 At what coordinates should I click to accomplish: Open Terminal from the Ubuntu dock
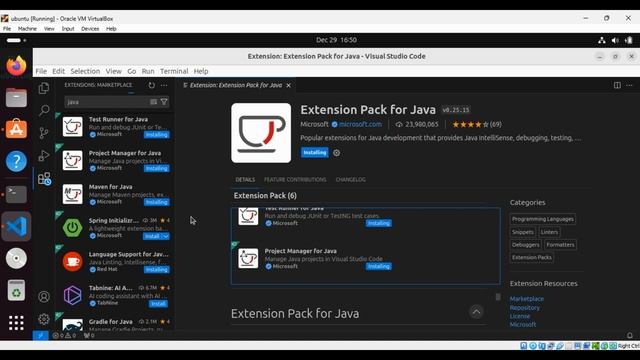click(16, 194)
